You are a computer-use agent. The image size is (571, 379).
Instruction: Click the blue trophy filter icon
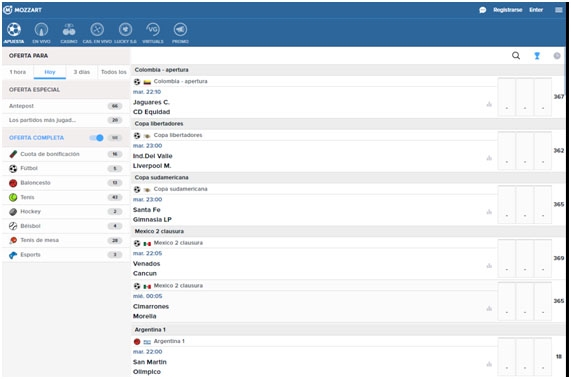(x=537, y=56)
